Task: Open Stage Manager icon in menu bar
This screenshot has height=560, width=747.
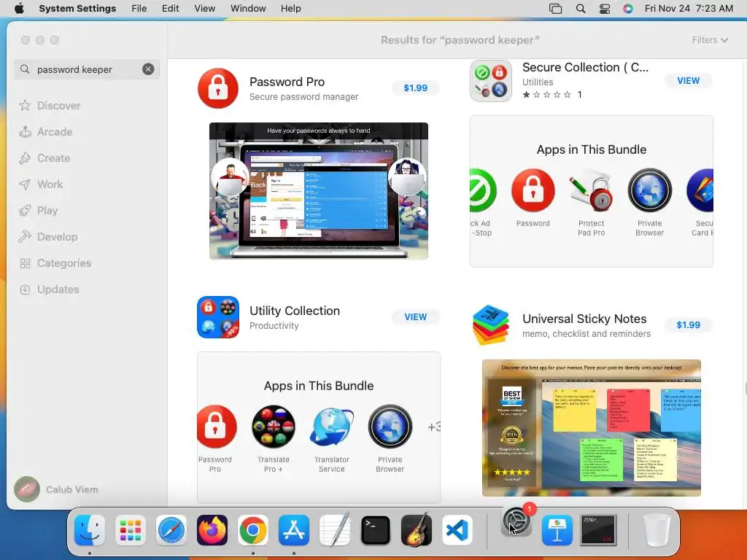Action: [x=555, y=9]
